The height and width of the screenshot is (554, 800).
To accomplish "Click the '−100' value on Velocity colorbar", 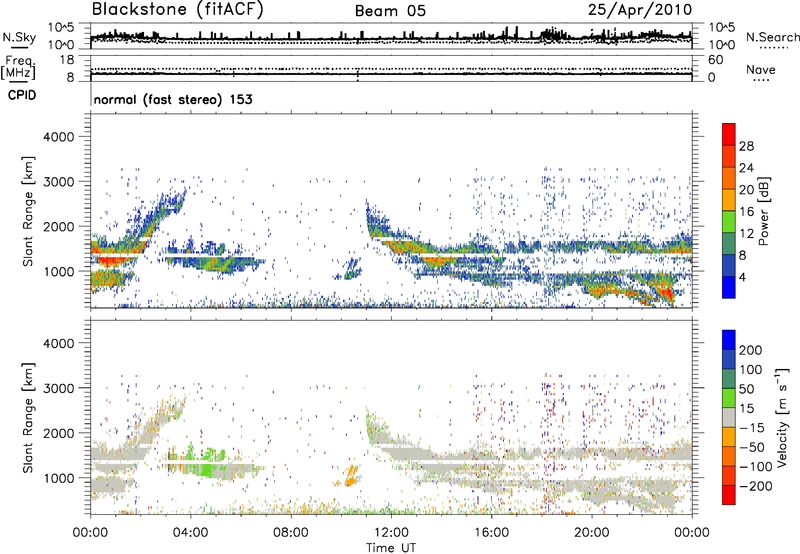I will [x=756, y=467].
